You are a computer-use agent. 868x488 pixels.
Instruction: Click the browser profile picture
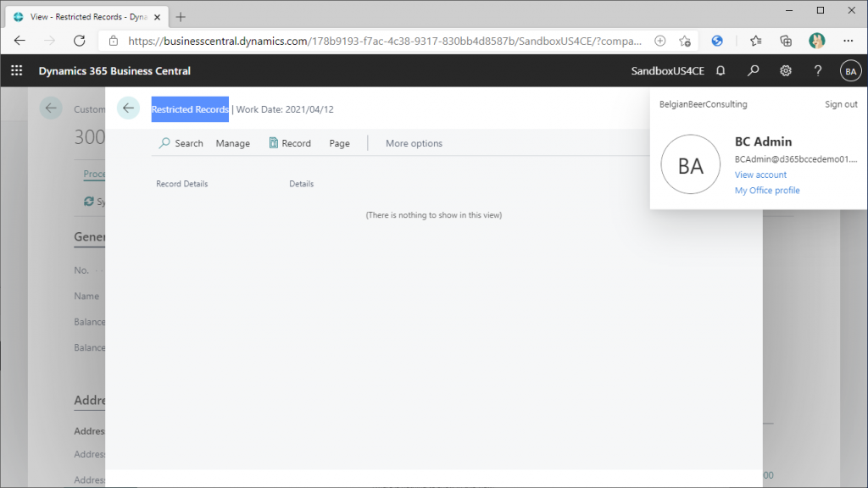816,41
